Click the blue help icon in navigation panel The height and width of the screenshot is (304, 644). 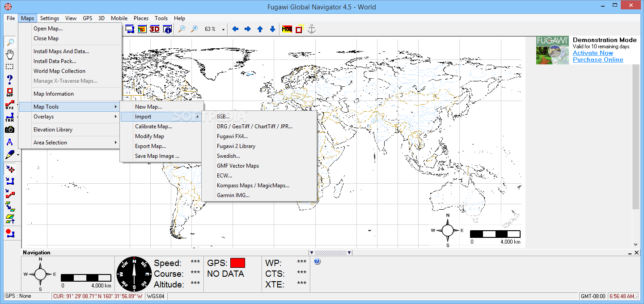click(317, 262)
